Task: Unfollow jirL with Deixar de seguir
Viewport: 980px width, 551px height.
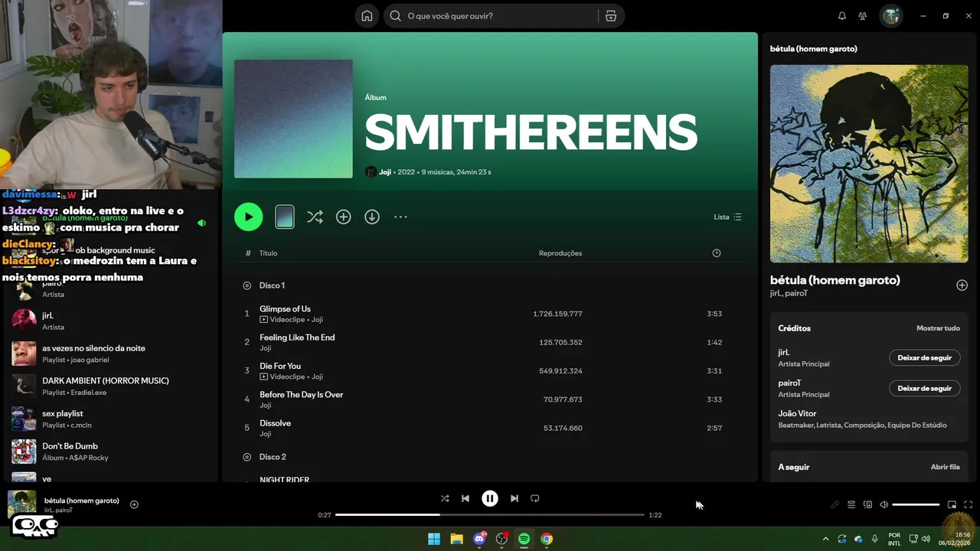Action: pyautogui.click(x=924, y=357)
